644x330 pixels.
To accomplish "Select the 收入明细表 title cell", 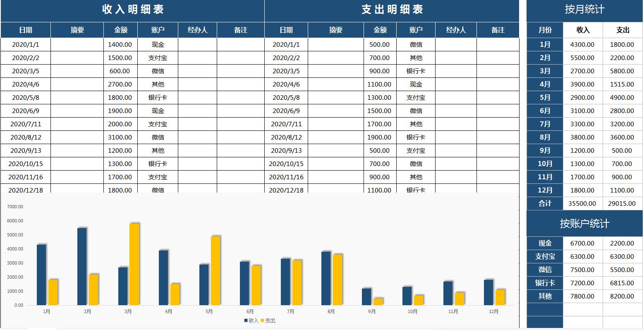I will (x=133, y=11).
